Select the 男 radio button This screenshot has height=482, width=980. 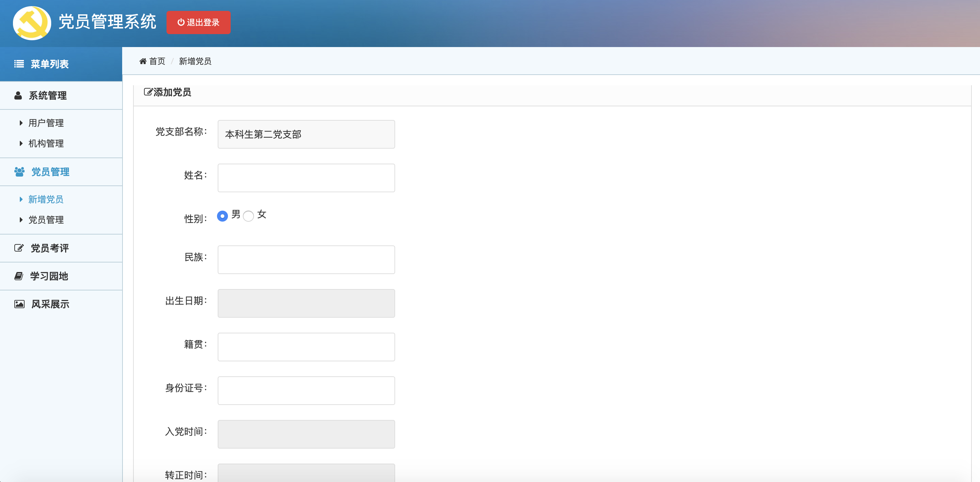tap(222, 216)
